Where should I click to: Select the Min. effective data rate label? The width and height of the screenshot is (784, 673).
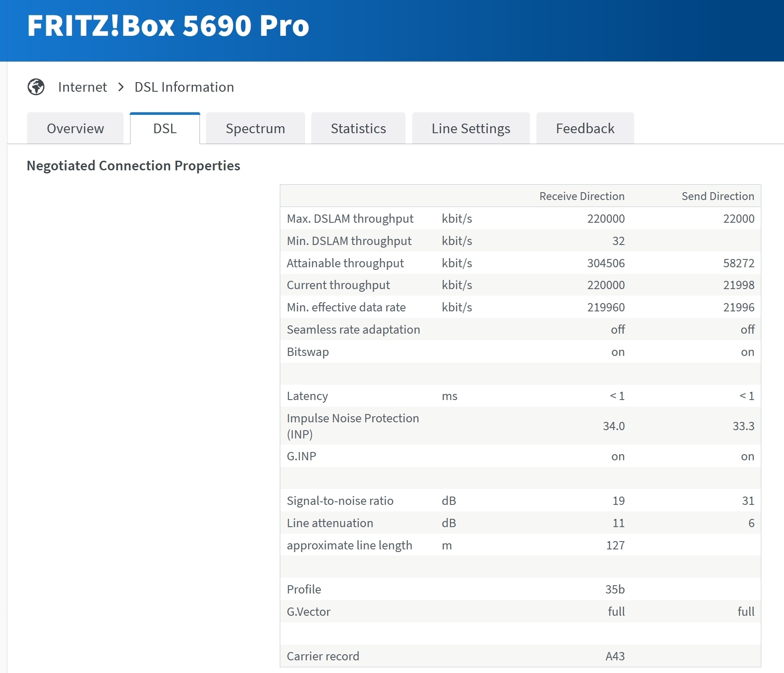click(346, 307)
